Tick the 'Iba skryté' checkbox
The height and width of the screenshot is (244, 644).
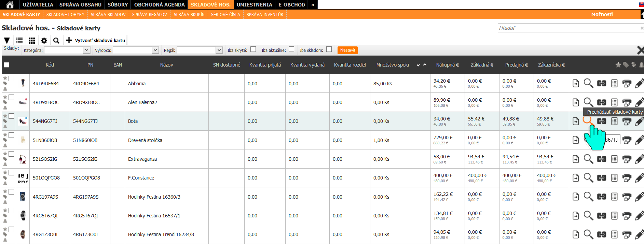253,49
